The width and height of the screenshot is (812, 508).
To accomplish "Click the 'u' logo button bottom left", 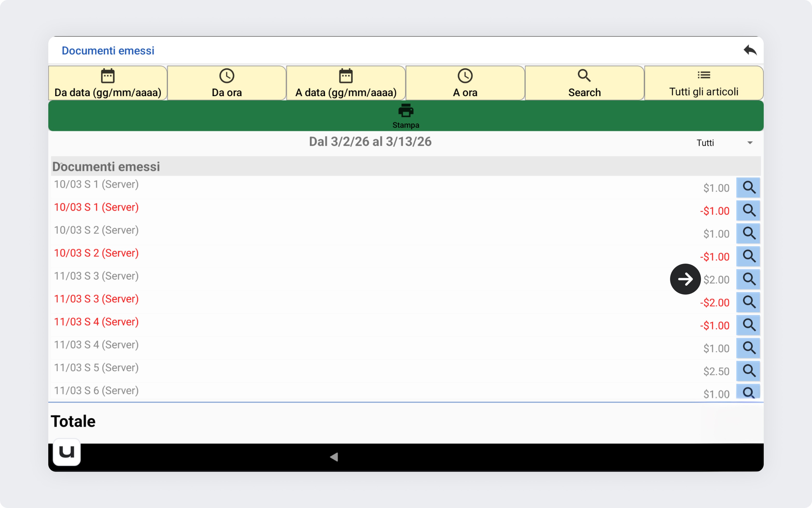I will click(66, 452).
